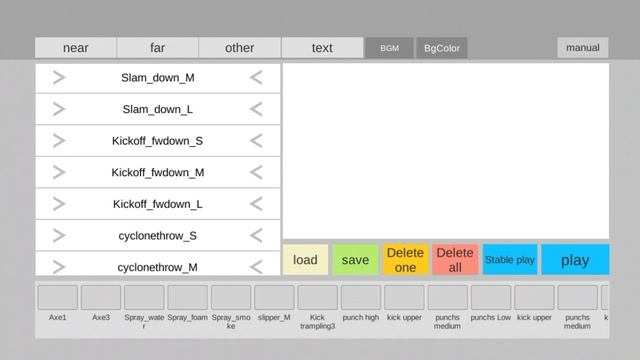
Task: Click the left-pointing arrow on Slam_down_L row
Action: pos(256,109)
